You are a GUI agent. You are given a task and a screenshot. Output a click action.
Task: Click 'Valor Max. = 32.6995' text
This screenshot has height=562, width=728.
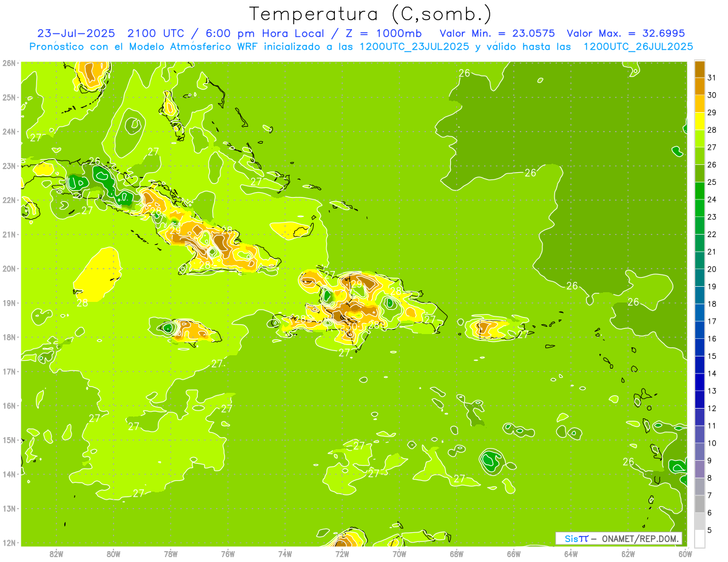(626, 33)
